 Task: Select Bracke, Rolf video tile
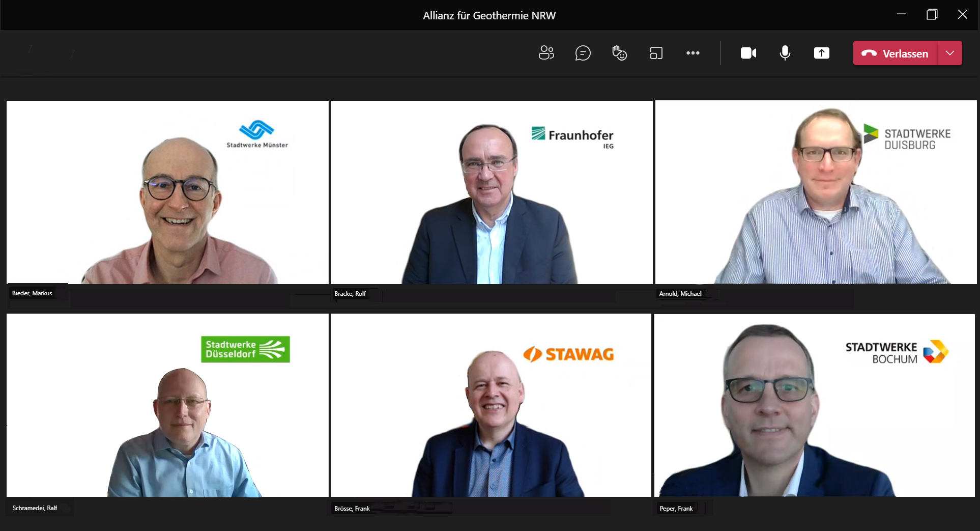pyautogui.click(x=492, y=192)
